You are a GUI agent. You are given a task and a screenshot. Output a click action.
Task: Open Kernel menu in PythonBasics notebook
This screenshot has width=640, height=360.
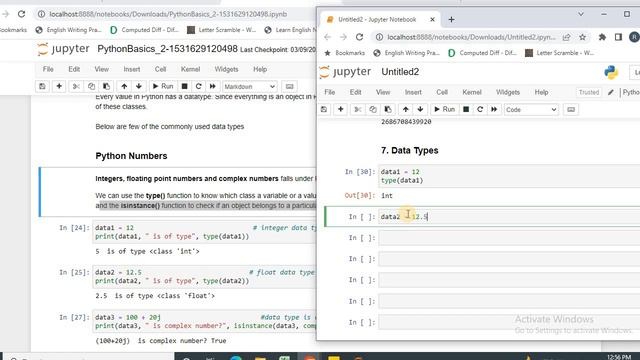[190, 69]
